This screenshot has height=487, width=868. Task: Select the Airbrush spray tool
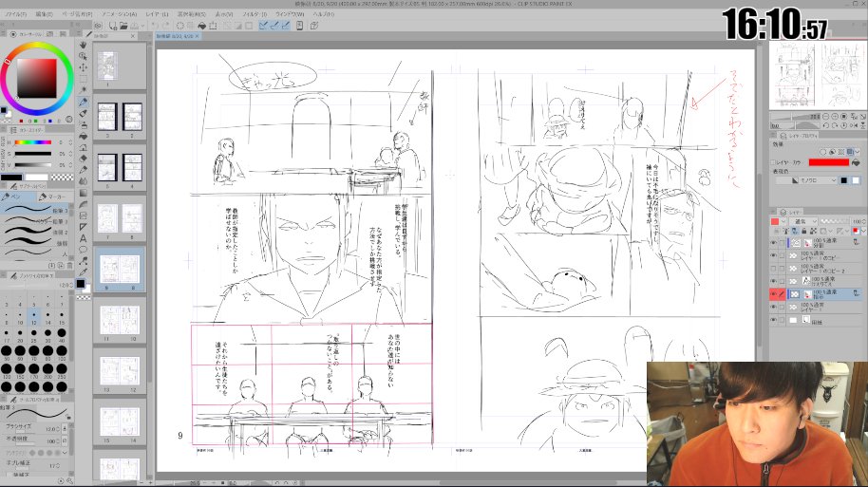pos(83,124)
